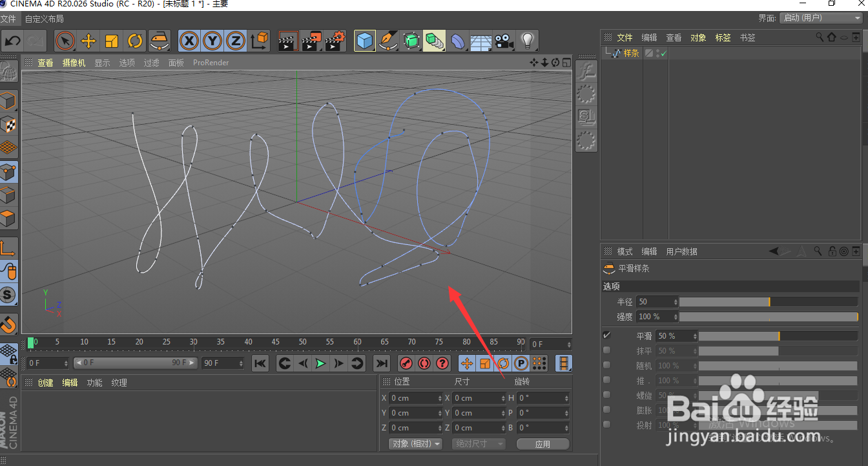Toggle autokeying button
The width and height of the screenshot is (868, 466).
pyautogui.click(x=424, y=363)
